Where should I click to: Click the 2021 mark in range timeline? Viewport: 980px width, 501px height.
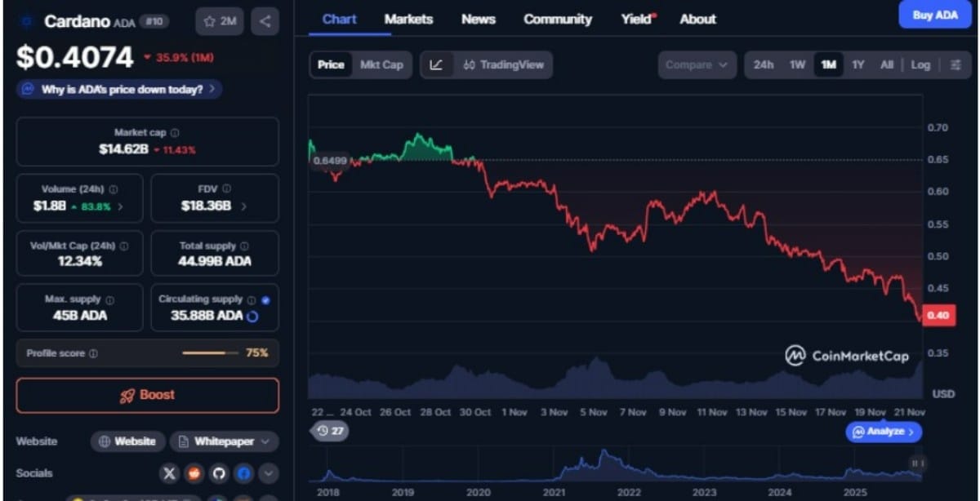554,493
